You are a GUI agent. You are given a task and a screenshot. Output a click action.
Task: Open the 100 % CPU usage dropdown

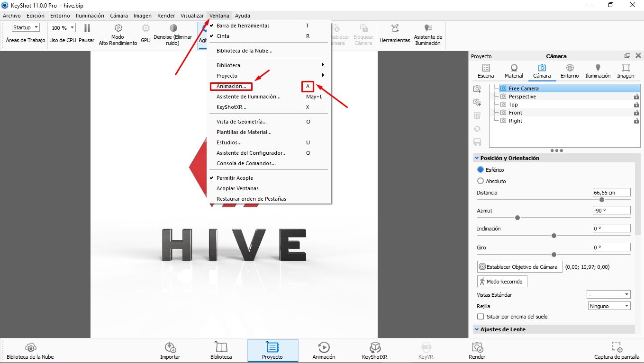tap(63, 28)
